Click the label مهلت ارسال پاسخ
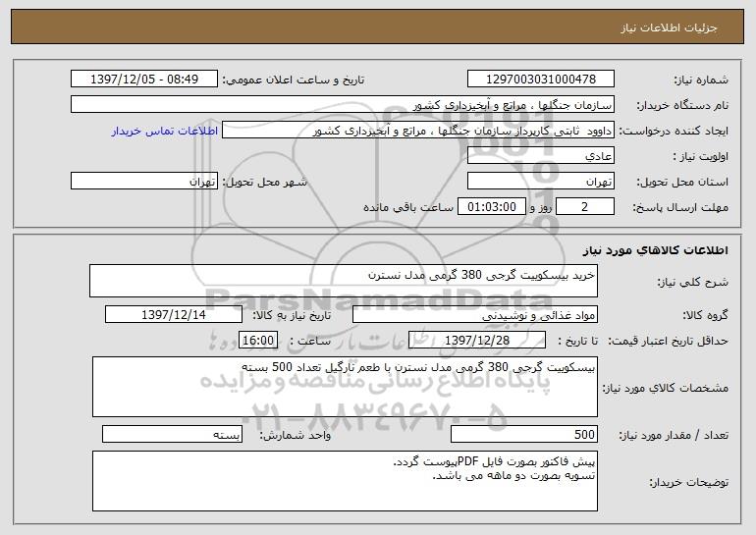The width and height of the screenshot is (756, 535). point(680,207)
